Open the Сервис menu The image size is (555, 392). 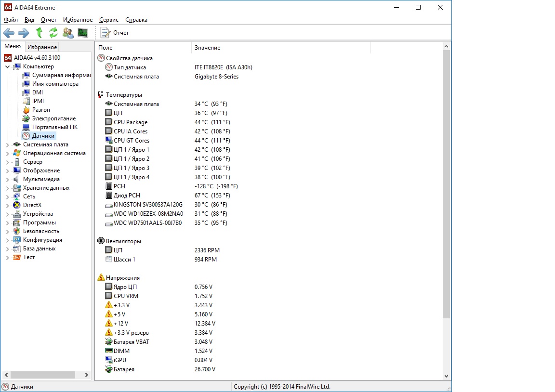click(x=109, y=20)
